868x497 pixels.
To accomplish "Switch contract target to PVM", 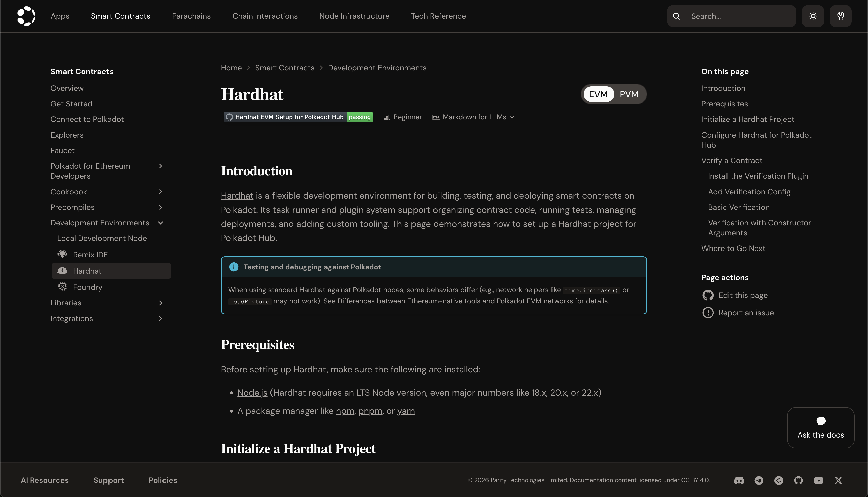I will point(629,94).
